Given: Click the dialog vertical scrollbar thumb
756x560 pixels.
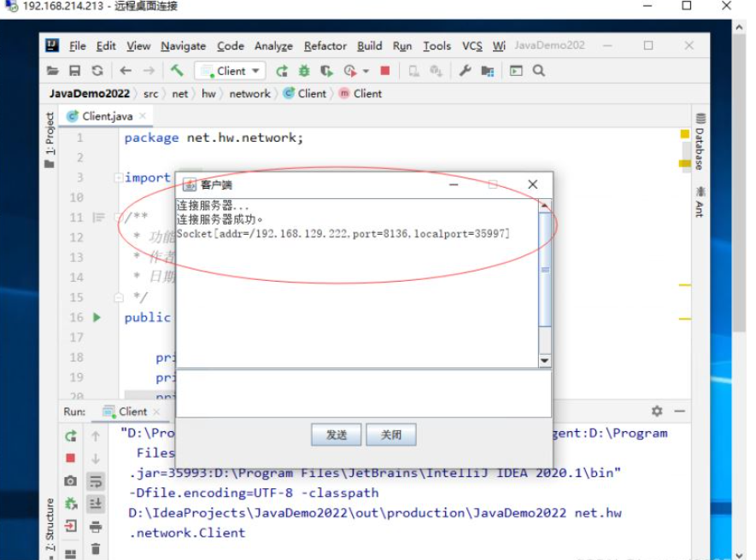Looking at the screenshot, I should point(545,270).
